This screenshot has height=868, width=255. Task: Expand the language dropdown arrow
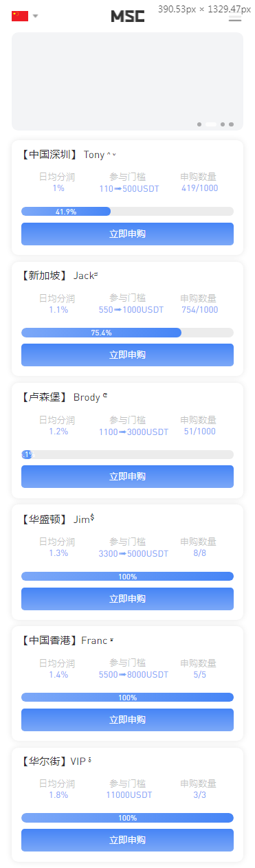tap(36, 16)
